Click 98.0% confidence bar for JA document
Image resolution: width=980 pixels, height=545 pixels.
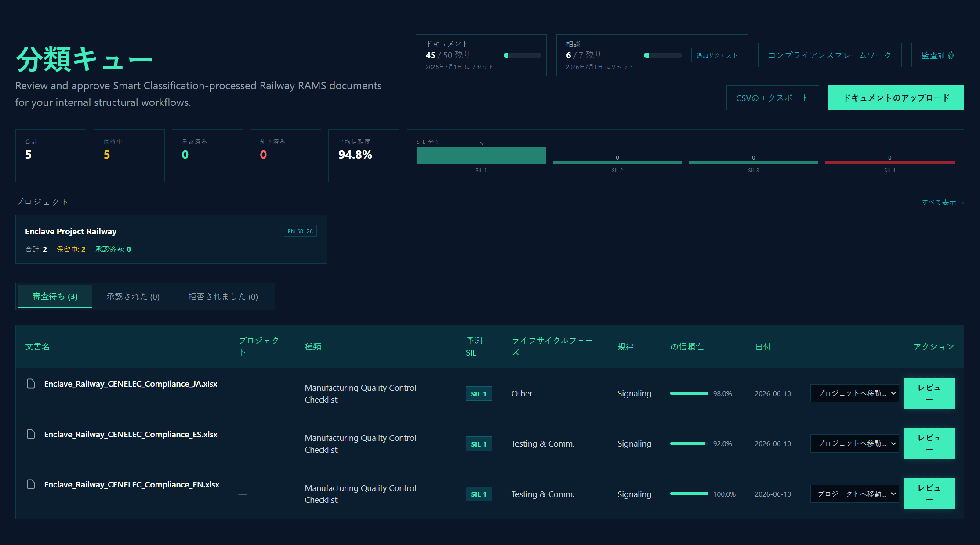point(689,393)
